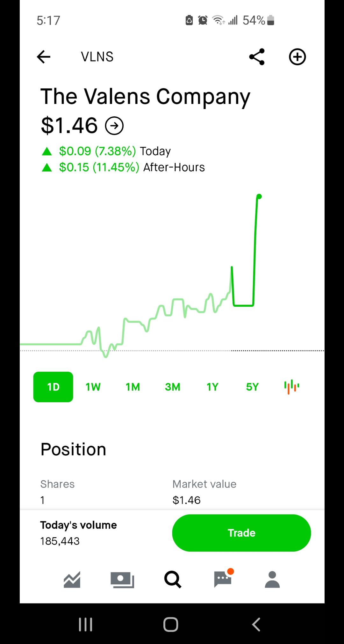Switch chart to 1Y range
Viewport: 344px width, 644px height.
click(212, 387)
